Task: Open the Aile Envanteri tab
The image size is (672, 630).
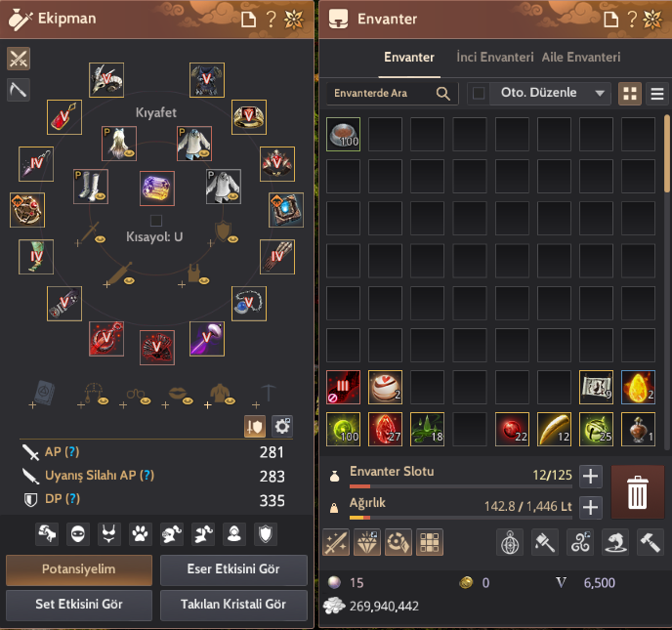Action: coord(581,57)
